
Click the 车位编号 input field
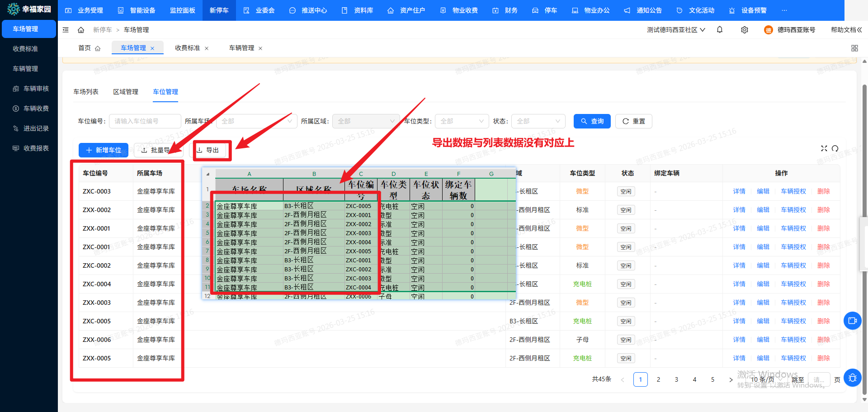(x=145, y=121)
